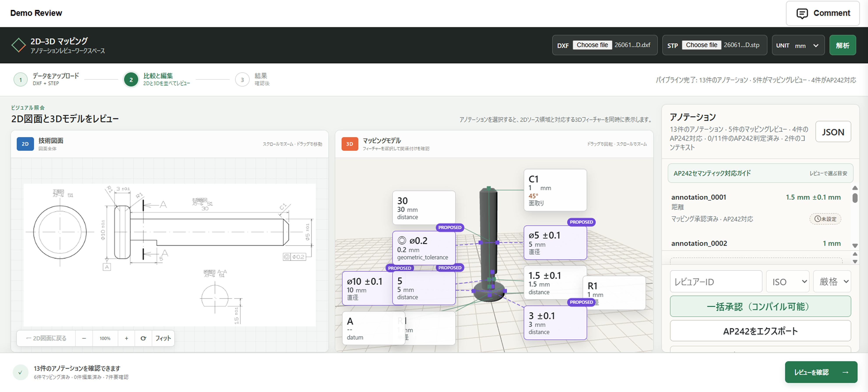Select the annotation_0001 row
Screen dimensions: 868x392
point(756,208)
